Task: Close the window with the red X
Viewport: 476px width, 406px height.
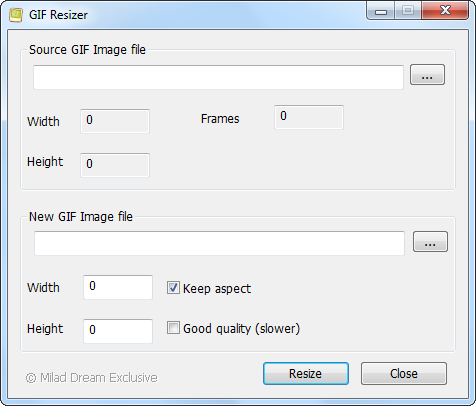Action: point(445,11)
